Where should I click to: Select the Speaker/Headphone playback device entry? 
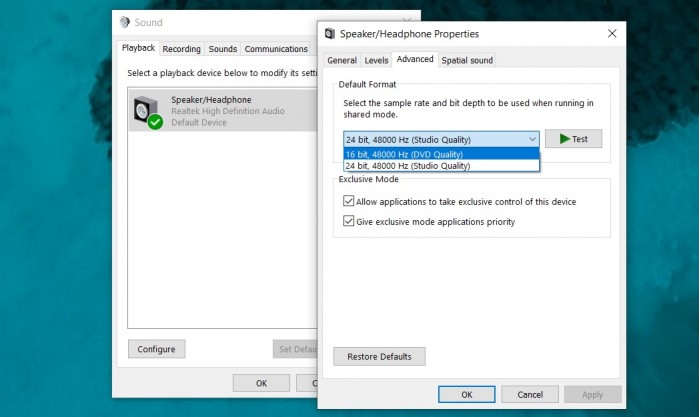[x=223, y=110]
